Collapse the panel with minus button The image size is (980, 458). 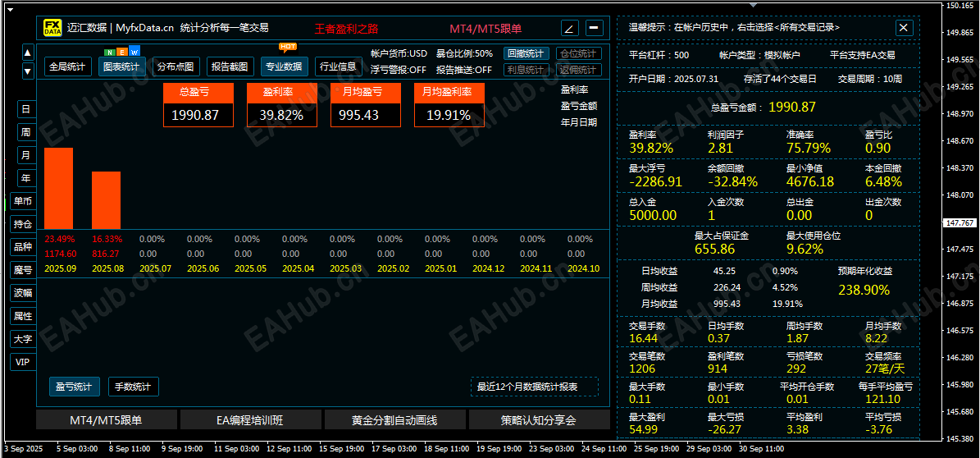[x=595, y=28]
